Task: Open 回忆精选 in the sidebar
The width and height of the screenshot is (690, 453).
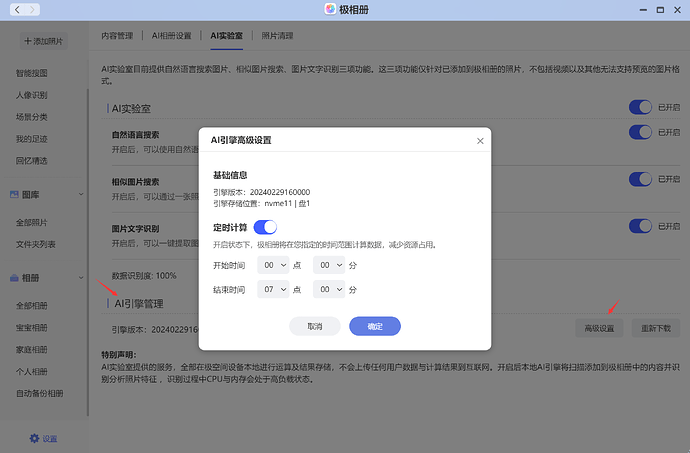Action: click(32, 161)
